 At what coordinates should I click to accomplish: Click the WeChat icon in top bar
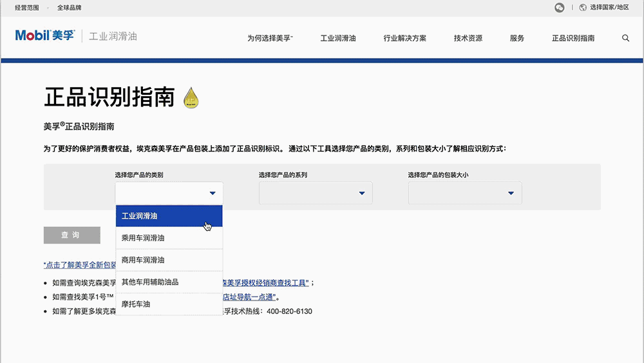[560, 8]
